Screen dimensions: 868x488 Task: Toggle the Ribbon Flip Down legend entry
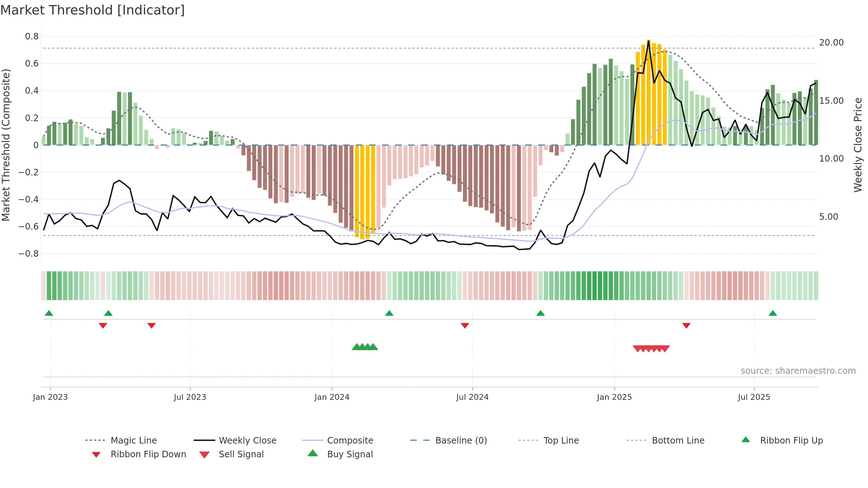point(138,454)
